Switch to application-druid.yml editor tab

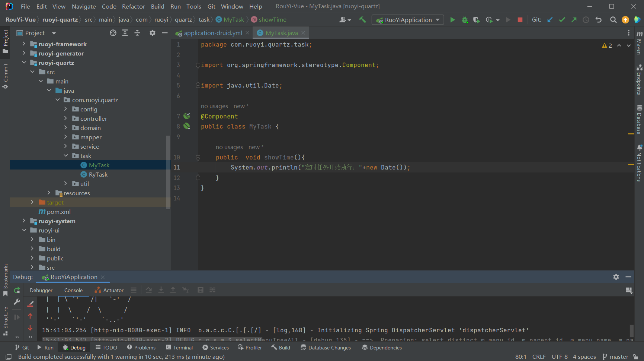click(x=212, y=33)
